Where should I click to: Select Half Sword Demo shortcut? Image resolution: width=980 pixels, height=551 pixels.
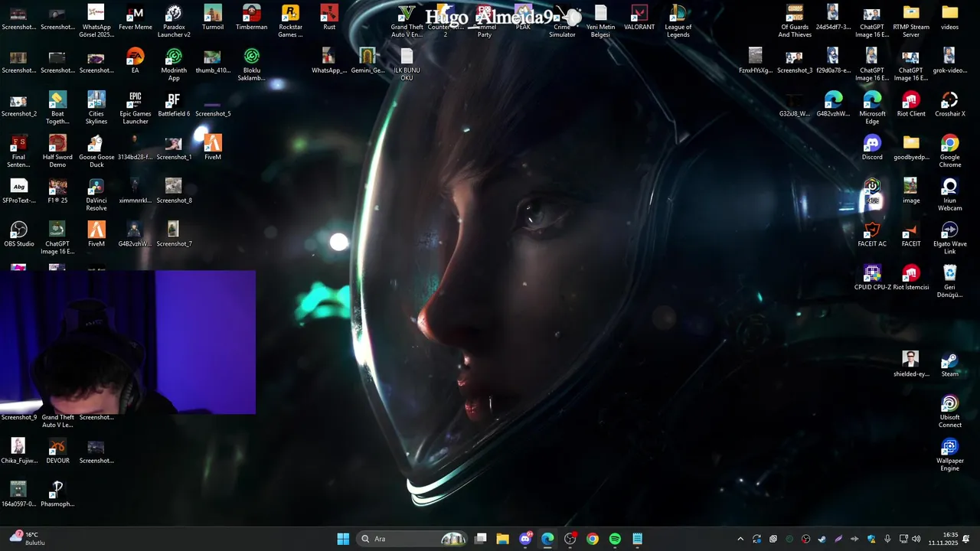point(57,152)
